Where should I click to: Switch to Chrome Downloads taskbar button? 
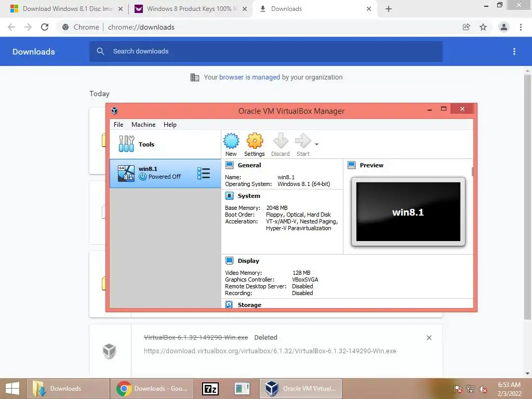point(152,389)
